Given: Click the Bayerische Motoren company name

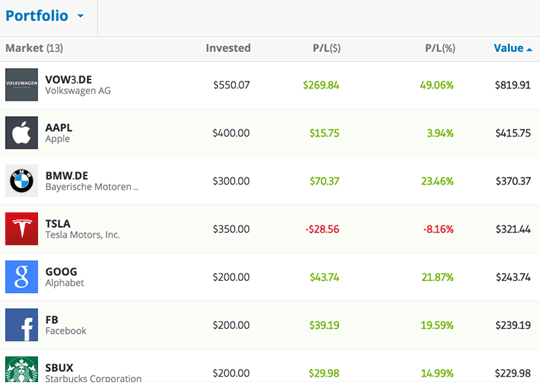Looking at the screenshot, I should click(x=92, y=187).
